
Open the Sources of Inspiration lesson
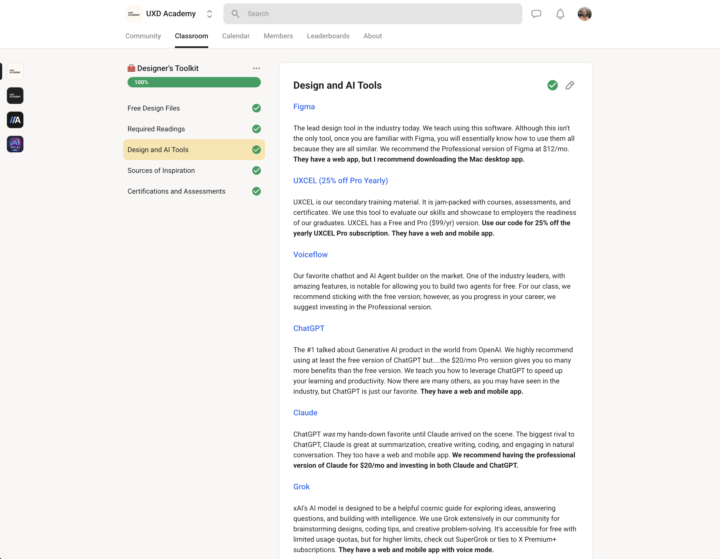point(194,170)
